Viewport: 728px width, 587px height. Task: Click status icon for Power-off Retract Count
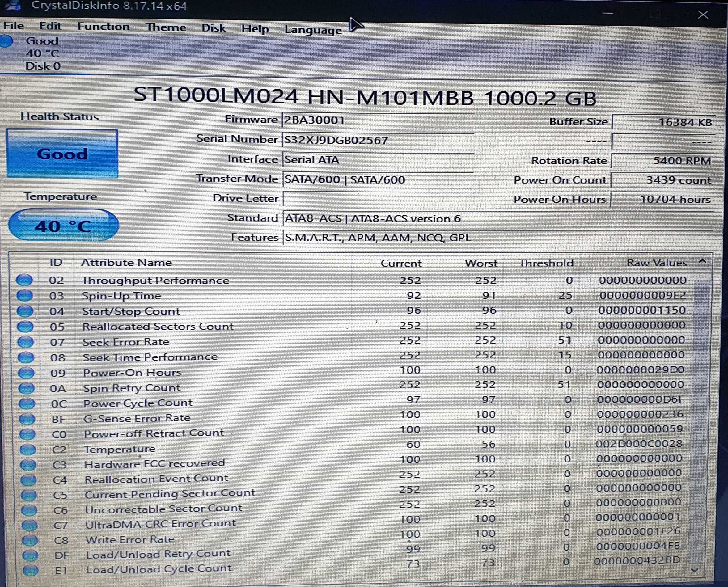[28, 434]
